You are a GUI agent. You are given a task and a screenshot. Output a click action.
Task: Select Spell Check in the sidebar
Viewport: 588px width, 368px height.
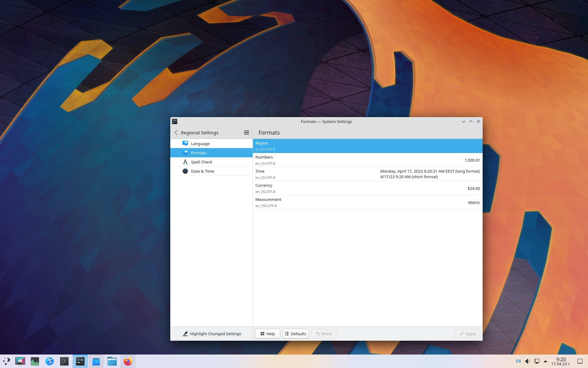point(202,162)
